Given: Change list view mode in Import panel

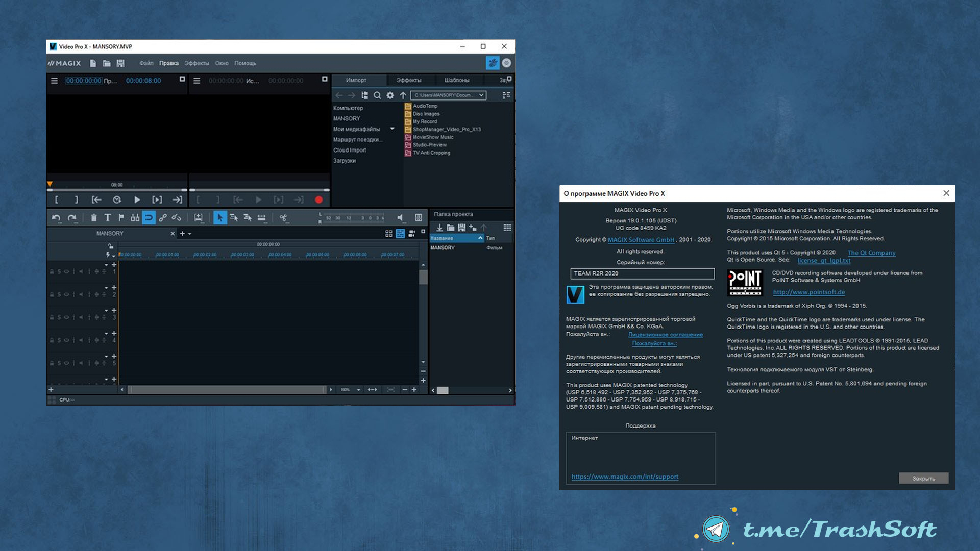Looking at the screenshot, I should [506, 95].
